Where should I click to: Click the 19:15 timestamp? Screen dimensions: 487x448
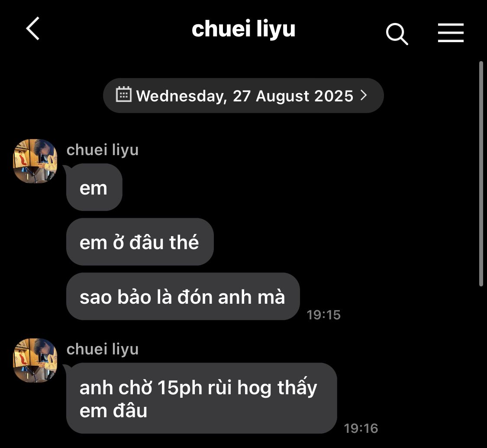coord(324,315)
